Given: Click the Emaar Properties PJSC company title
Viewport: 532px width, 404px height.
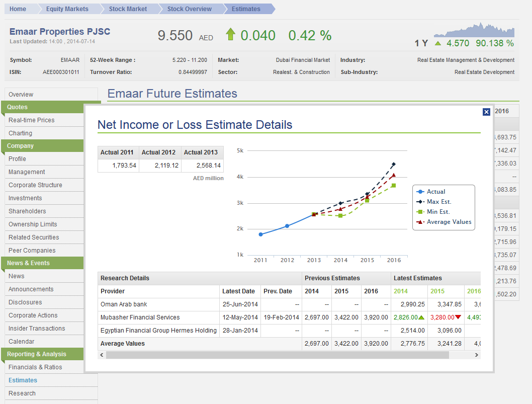Looking at the screenshot, I should (x=60, y=32).
